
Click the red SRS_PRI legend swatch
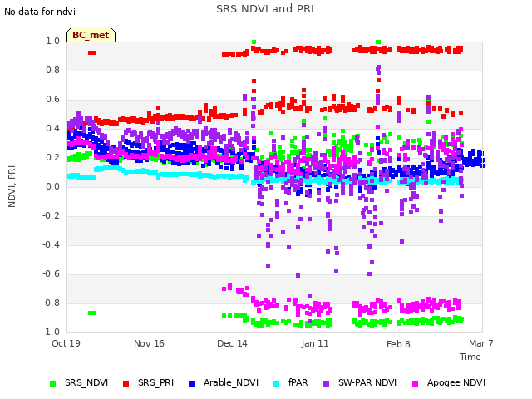(126, 384)
